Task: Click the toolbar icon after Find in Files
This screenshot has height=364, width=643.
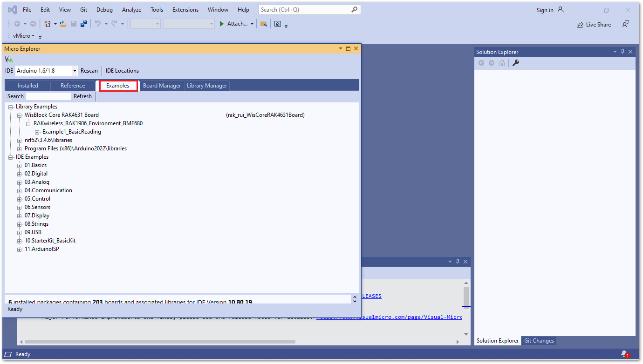Action: [278, 24]
